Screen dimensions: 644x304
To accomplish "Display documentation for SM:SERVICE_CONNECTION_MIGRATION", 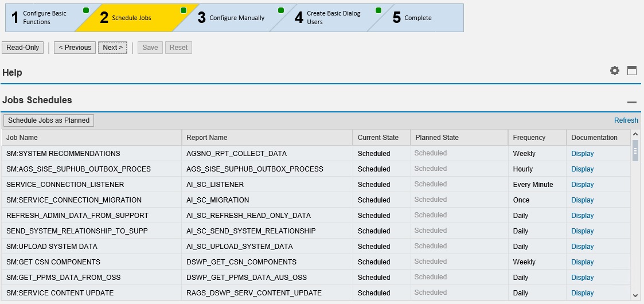I will (583, 200).
